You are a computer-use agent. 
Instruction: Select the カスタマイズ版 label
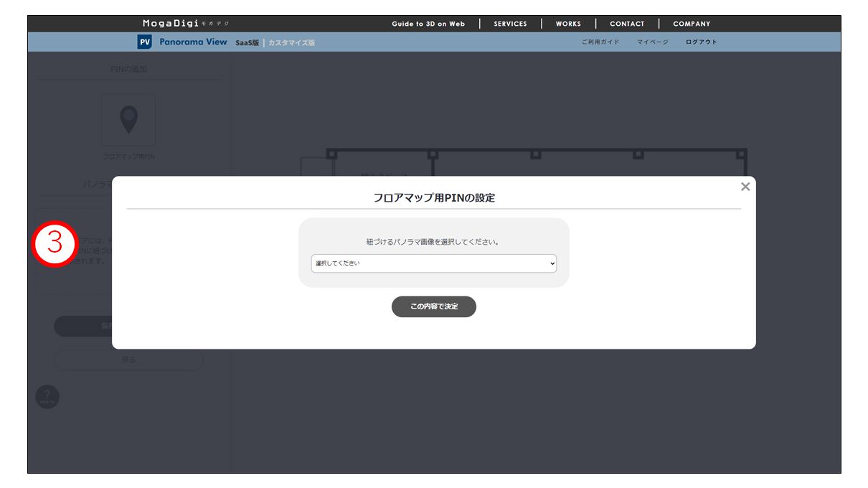[291, 43]
